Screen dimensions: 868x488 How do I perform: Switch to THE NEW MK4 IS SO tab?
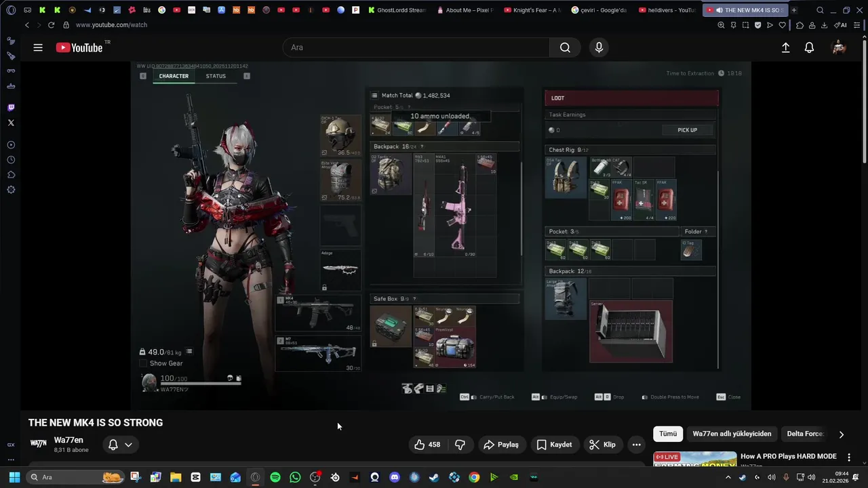(x=745, y=10)
